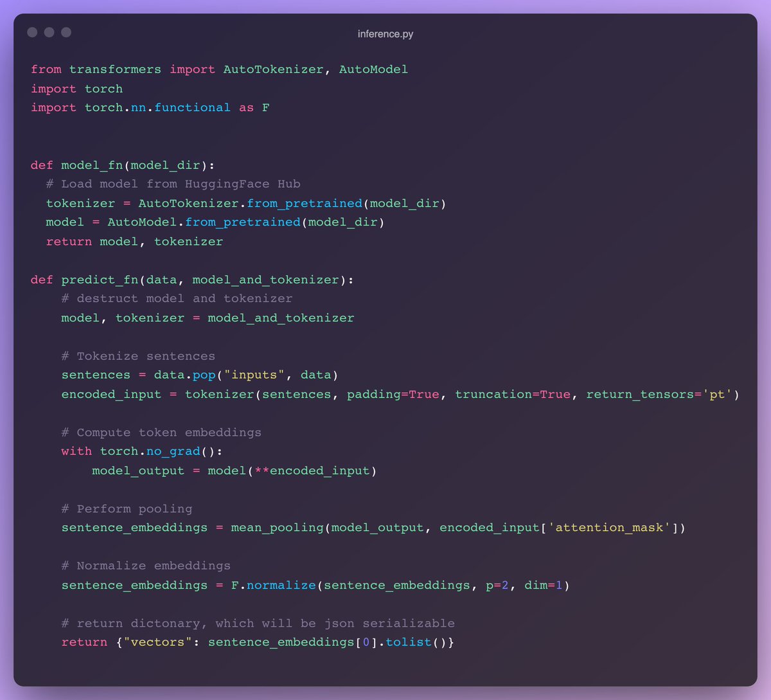Click comment '# Normalize embeddings'
The height and width of the screenshot is (700, 771).
coord(146,566)
